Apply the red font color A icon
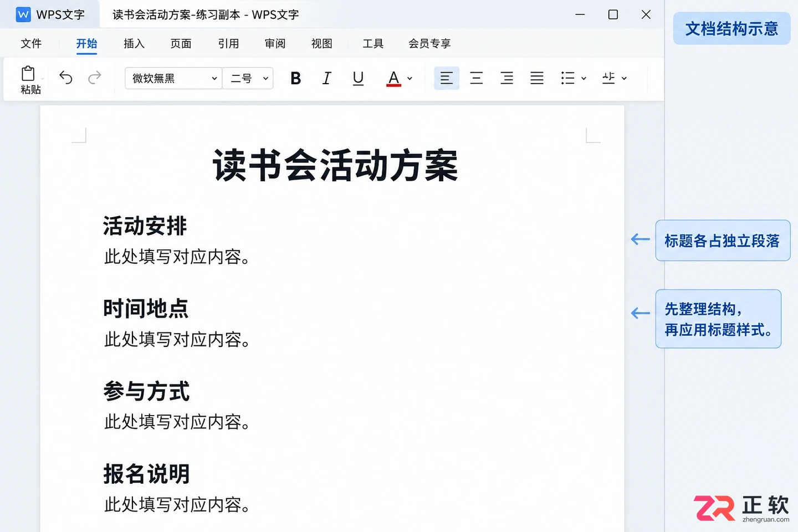Image resolution: width=798 pixels, height=532 pixels. pos(393,79)
